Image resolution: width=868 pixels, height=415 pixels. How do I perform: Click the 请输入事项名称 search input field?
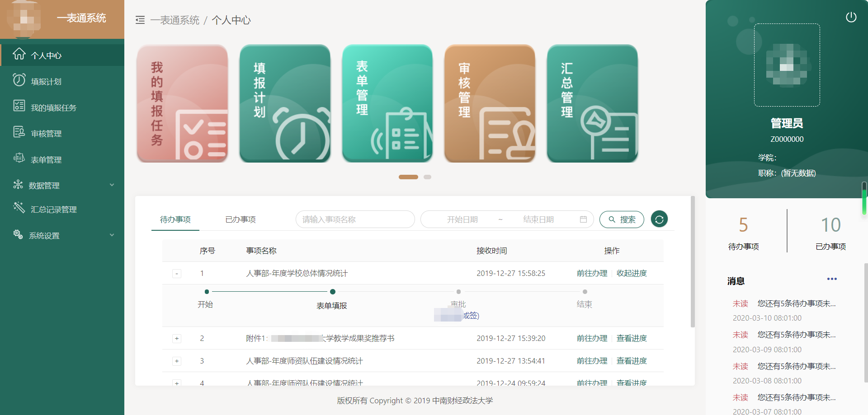[x=355, y=219]
